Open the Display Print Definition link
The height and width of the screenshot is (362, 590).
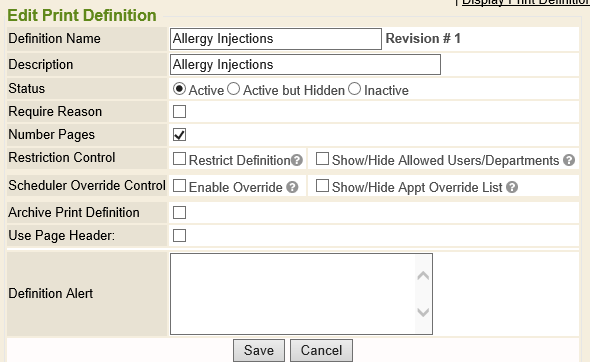tap(526, 2)
